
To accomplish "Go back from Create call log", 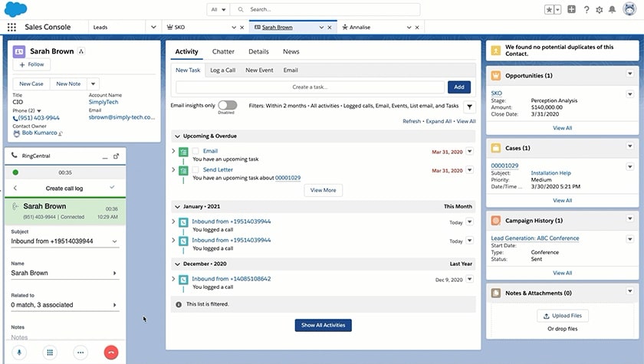I will click(x=15, y=188).
